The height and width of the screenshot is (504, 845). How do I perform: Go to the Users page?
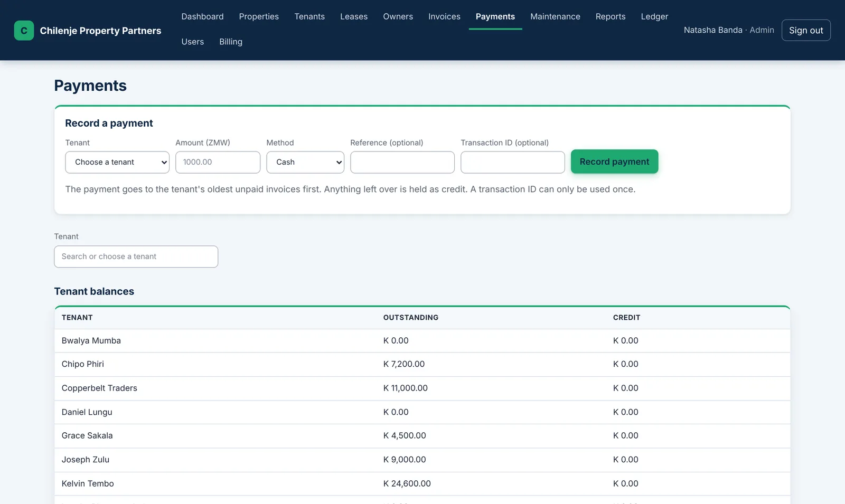(192, 42)
